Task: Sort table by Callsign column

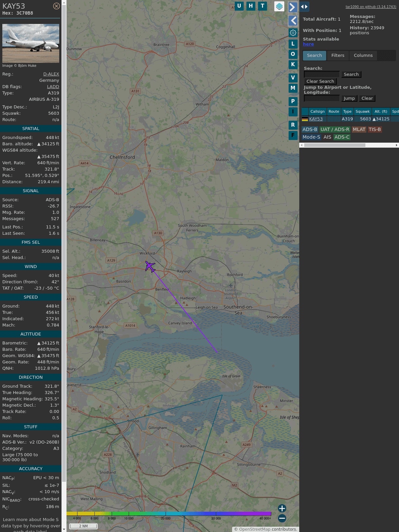Action: (x=318, y=112)
